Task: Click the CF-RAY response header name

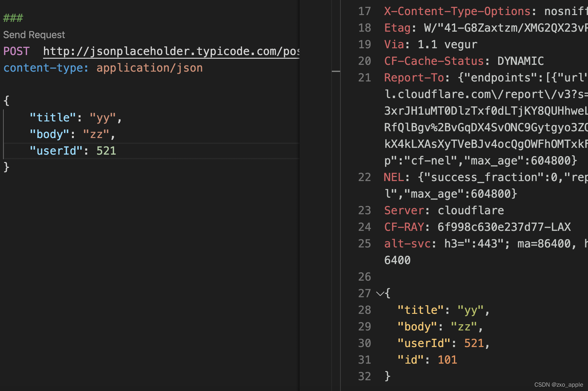Action: pos(404,227)
